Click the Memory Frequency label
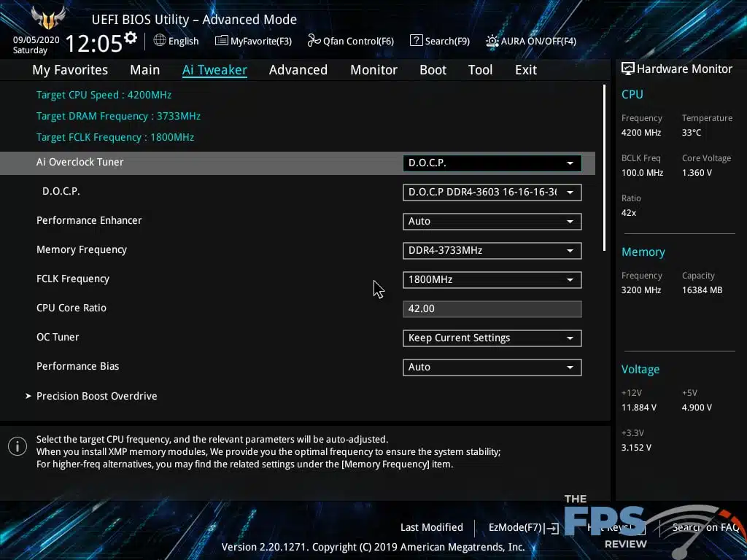The height and width of the screenshot is (560, 747). pyautogui.click(x=82, y=249)
